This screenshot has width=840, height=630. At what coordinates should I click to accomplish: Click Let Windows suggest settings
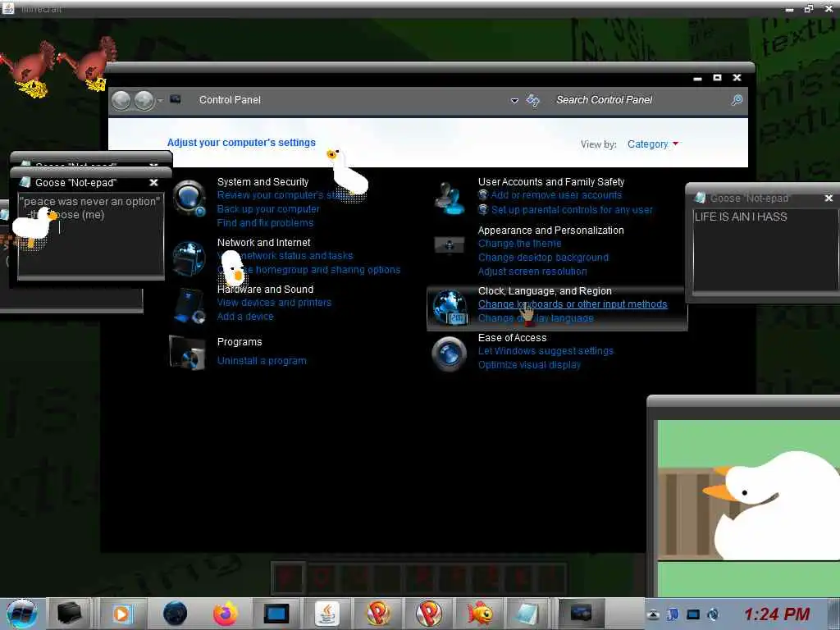(546, 351)
